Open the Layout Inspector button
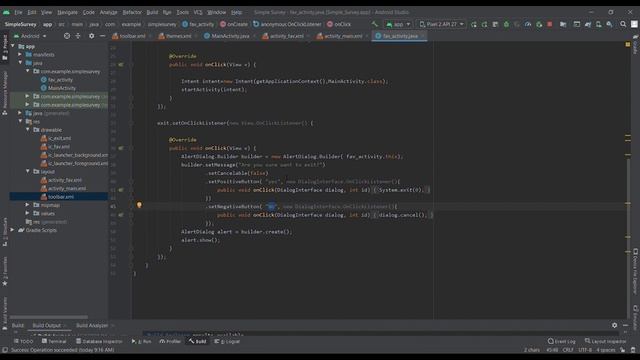The image size is (640, 360). click(605, 341)
